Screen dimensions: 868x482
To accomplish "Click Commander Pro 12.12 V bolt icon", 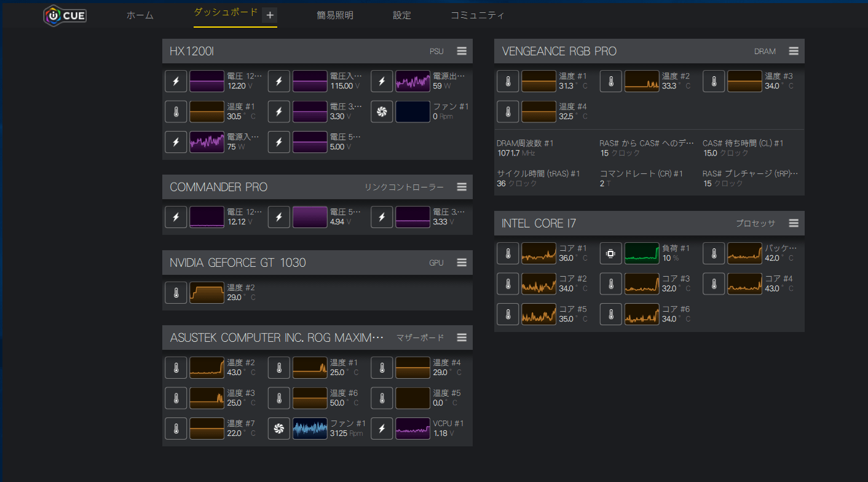I will (x=176, y=217).
